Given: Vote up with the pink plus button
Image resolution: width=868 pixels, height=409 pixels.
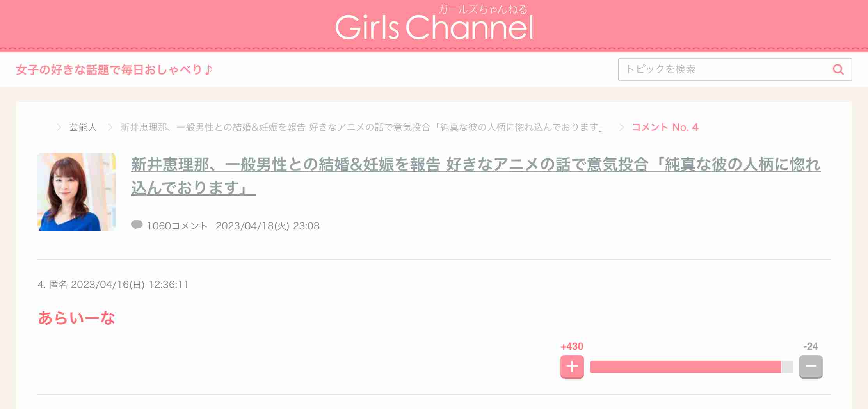Looking at the screenshot, I should [572, 366].
